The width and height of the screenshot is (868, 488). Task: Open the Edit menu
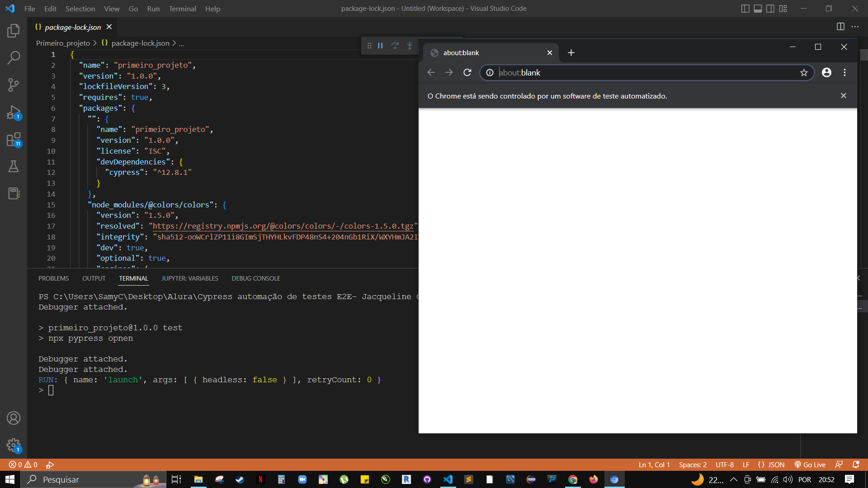pyautogui.click(x=50, y=9)
